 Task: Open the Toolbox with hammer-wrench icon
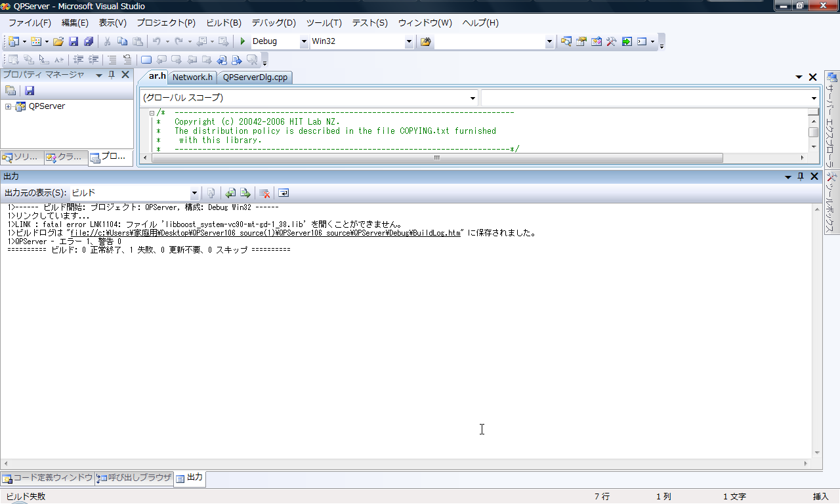tap(611, 41)
